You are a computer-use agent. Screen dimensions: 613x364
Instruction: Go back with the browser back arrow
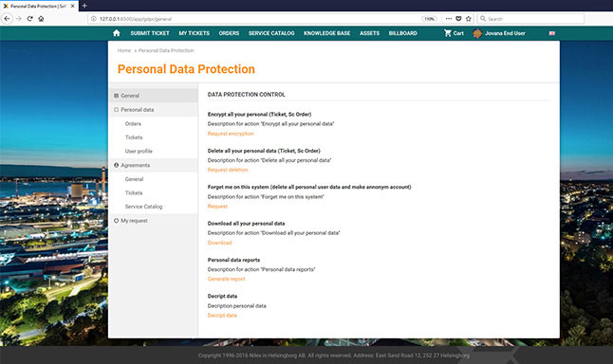(7, 18)
